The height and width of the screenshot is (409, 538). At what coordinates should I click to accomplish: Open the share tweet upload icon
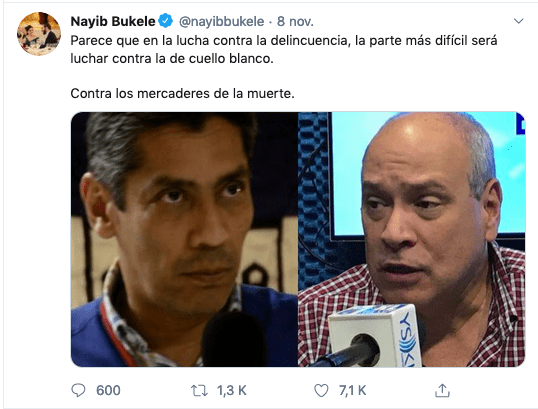click(442, 390)
